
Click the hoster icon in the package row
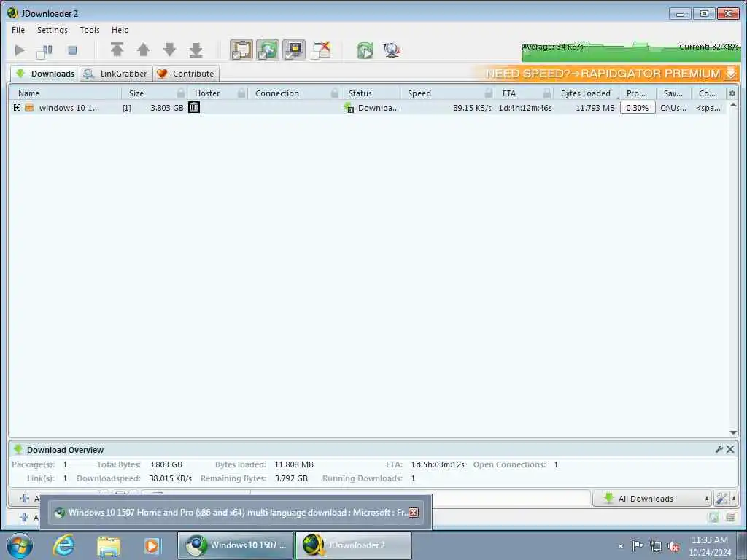[x=194, y=108]
